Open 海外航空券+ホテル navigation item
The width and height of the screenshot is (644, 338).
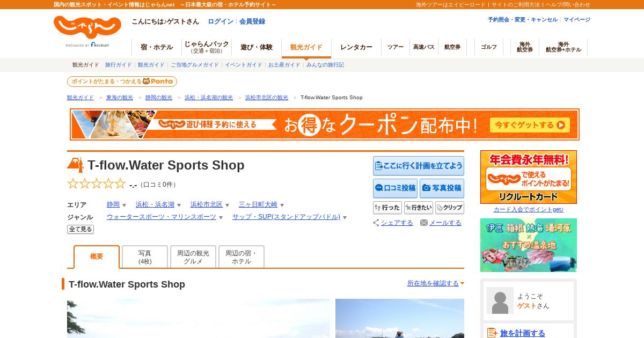[x=563, y=47]
